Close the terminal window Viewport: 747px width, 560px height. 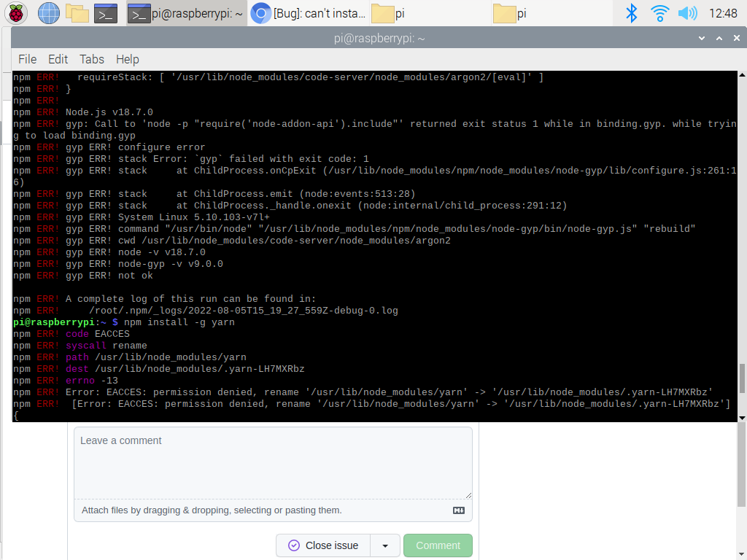pos(737,38)
